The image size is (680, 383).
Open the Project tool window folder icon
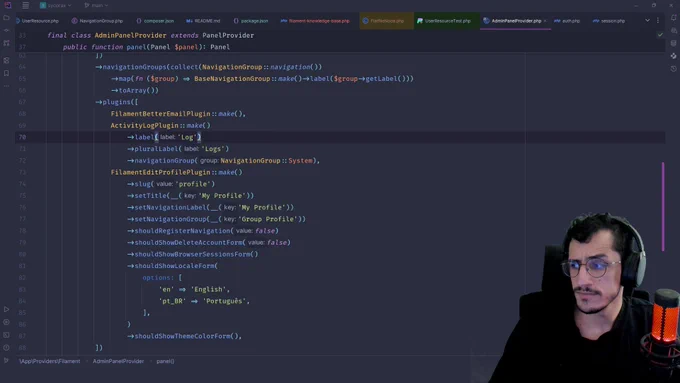tap(6, 18)
